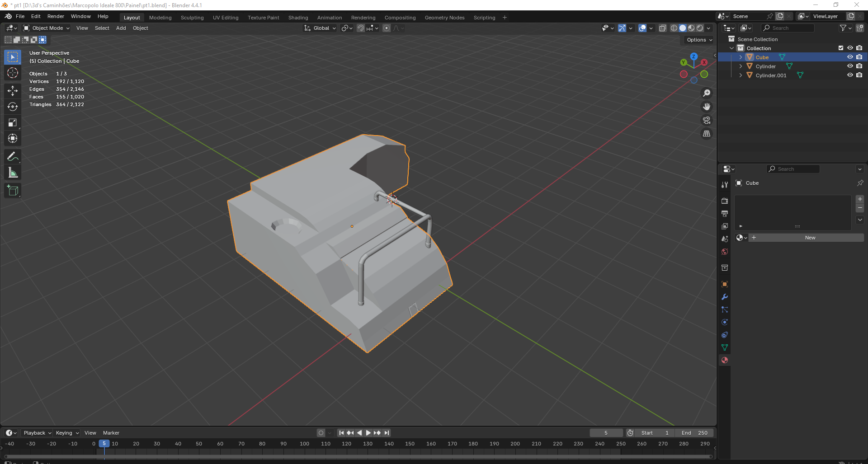The height and width of the screenshot is (464, 868).
Task: Toggle camera view icon in viewport
Action: 706,120
